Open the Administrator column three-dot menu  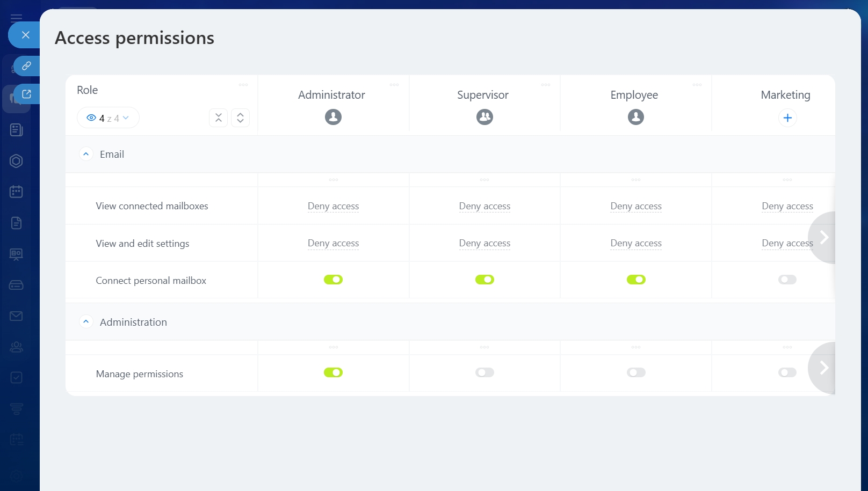[x=394, y=85]
